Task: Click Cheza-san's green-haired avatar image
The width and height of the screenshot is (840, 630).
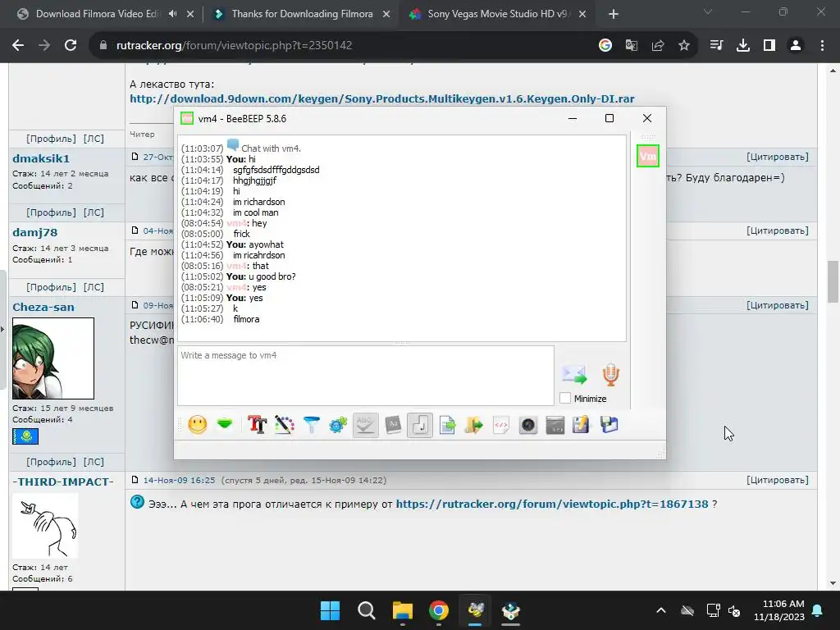Action: point(53,358)
